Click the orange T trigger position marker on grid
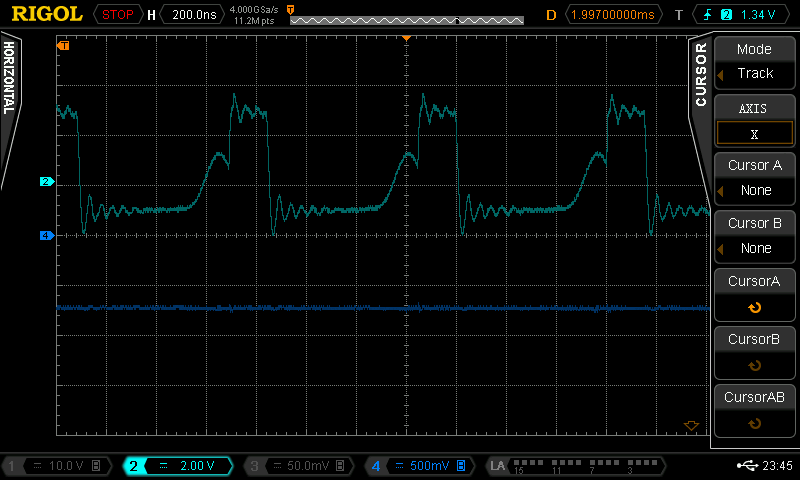800x480 pixels. click(63, 46)
